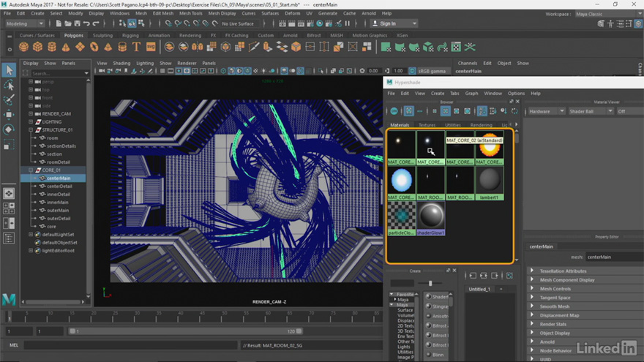Create polygon Type text from shelf
The image size is (644, 362).
(x=136, y=47)
